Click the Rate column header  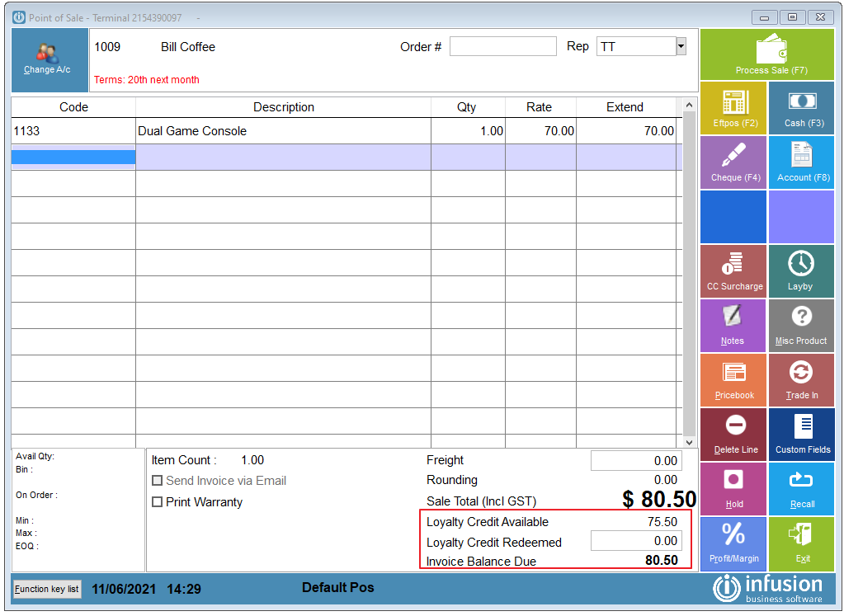540,107
